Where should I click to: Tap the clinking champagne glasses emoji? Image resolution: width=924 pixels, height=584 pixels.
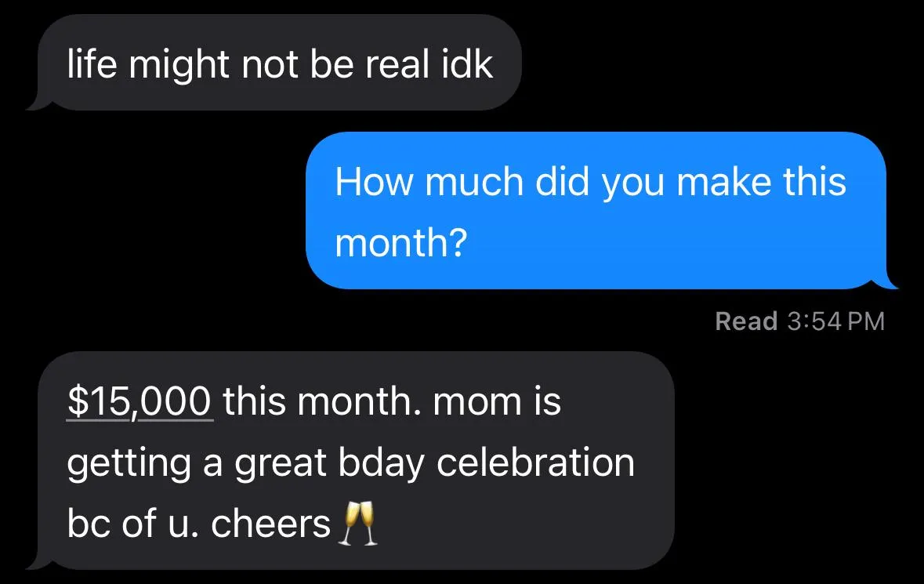coord(357,524)
